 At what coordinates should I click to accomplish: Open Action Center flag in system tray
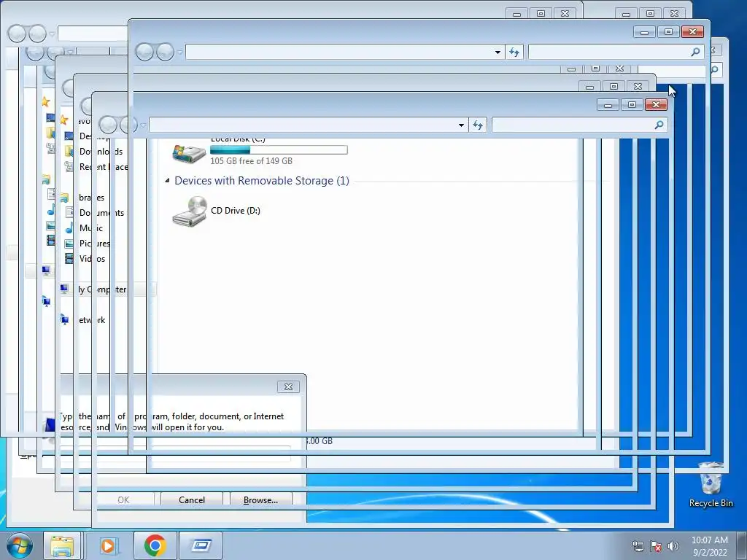point(656,546)
